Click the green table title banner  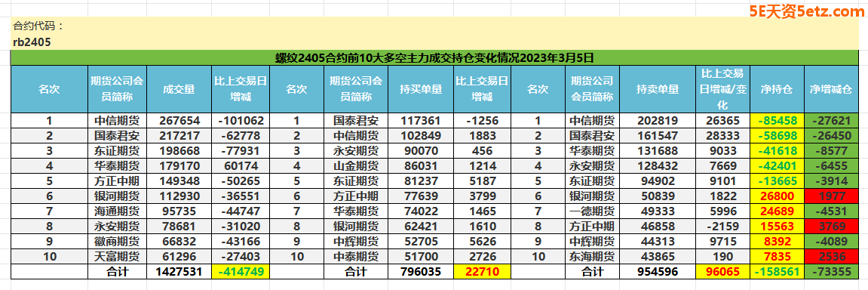click(x=434, y=57)
